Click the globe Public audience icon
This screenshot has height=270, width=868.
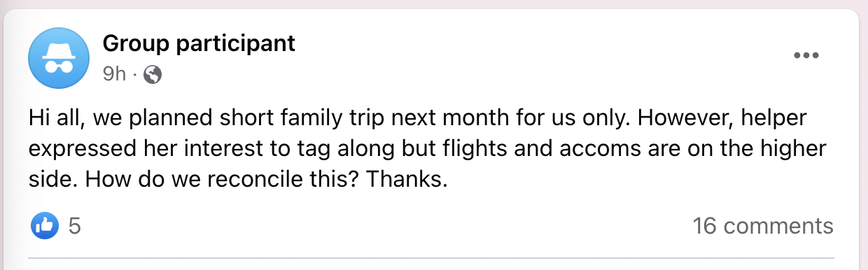pos(153,74)
